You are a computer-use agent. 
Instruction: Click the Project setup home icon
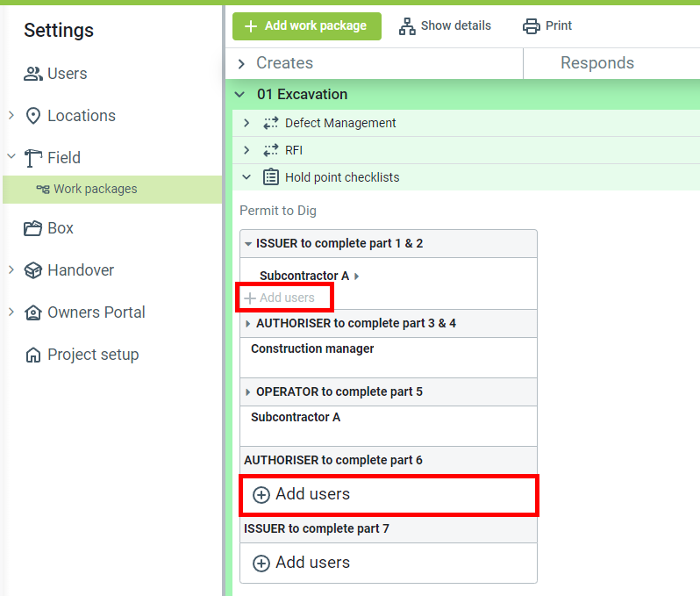pos(33,355)
